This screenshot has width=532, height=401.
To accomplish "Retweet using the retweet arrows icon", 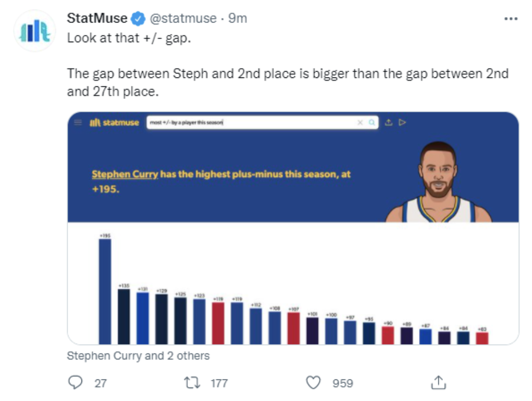I will (x=192, y=383).
